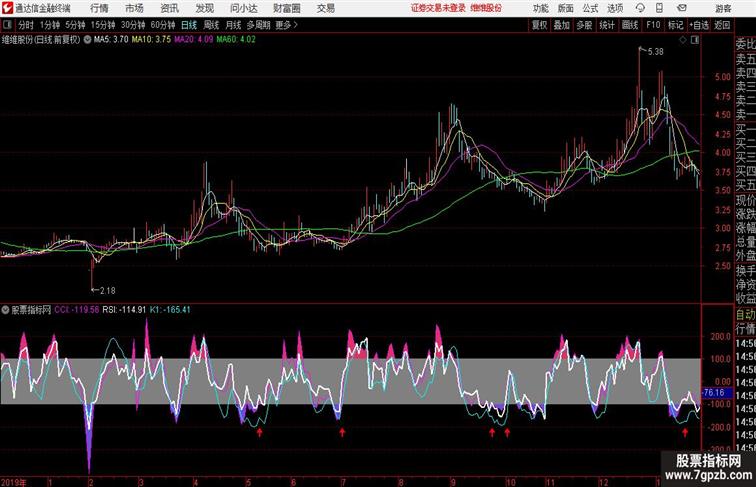Expand the 股票指标网 indicator dropdown

point(5,310)
